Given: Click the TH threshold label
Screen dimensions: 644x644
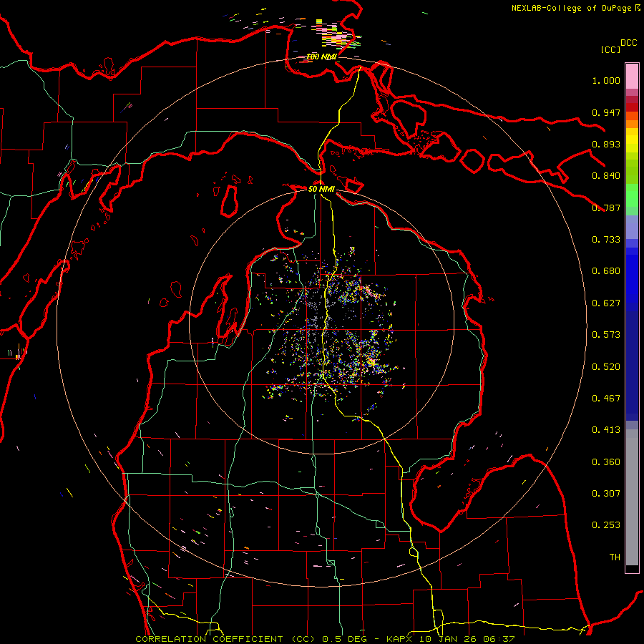Looking at the screenshot, I should click(x=615, y=557).
